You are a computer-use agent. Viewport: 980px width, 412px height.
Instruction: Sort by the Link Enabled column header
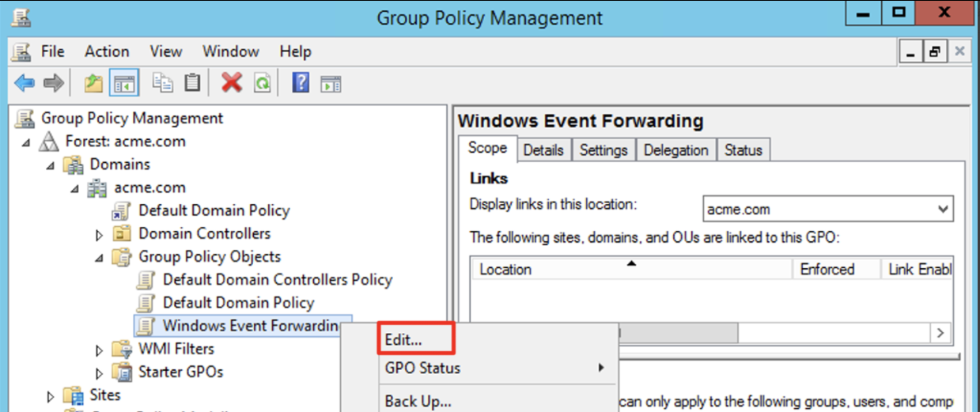(x=917, y=269)
